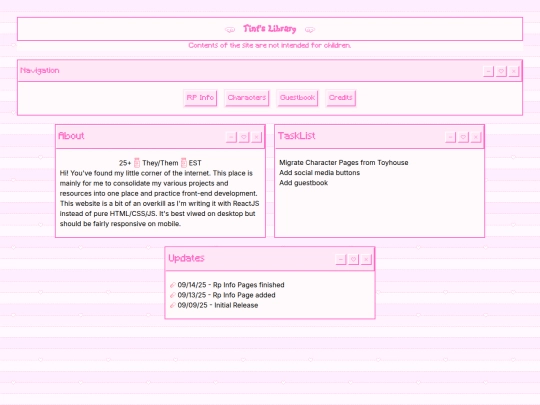The width and height of the screenshot is (540, 405).
Task: Click the Updates panel heading
Action: pos(186,258)
